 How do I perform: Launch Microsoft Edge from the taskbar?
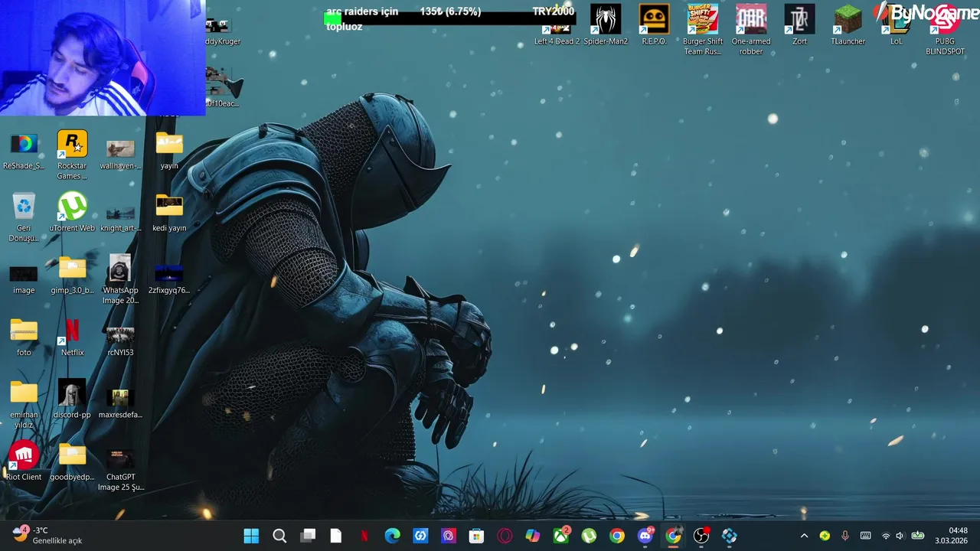point(392,536)
